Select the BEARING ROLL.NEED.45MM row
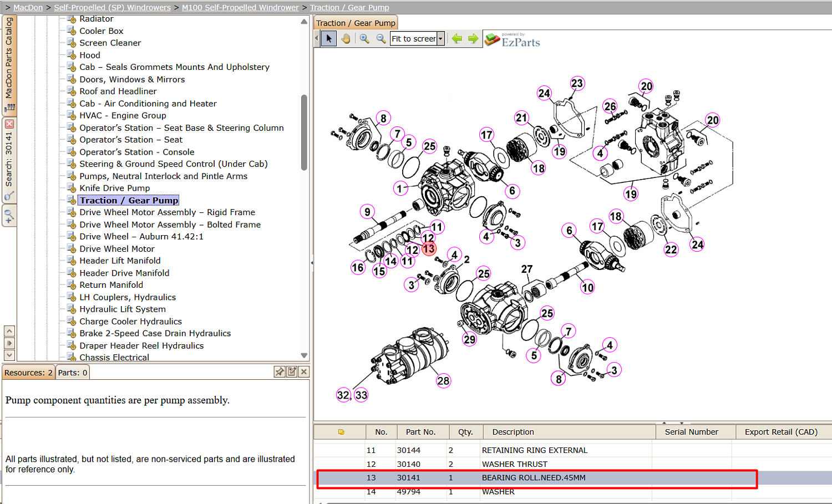Screen dimensions: 832x504 (x=573, y=478)
